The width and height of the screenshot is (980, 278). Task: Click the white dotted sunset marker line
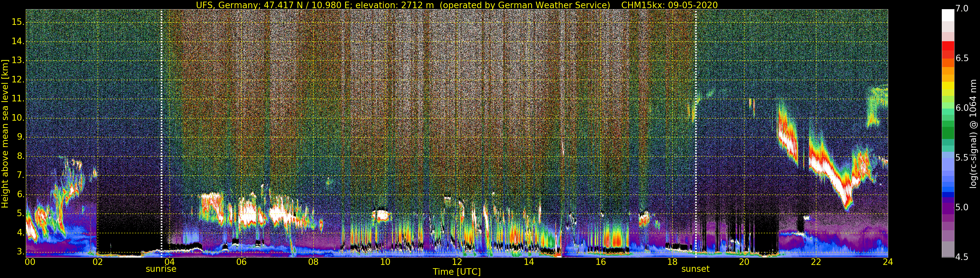pos(696,133)
